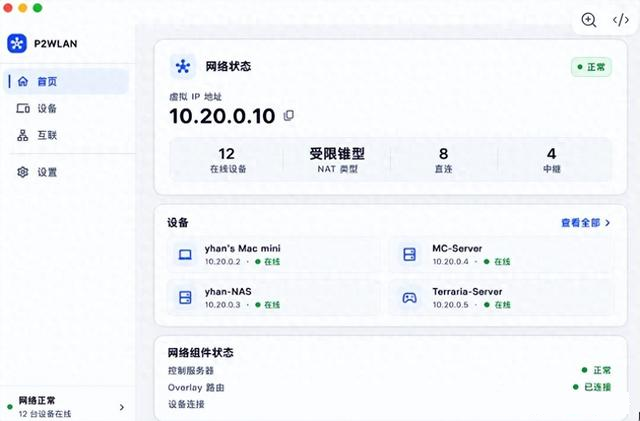The width and height of the screenshot is (640, 421).
Task: Click the zoom magnifier icon at top right
Action: click(589, 20)
